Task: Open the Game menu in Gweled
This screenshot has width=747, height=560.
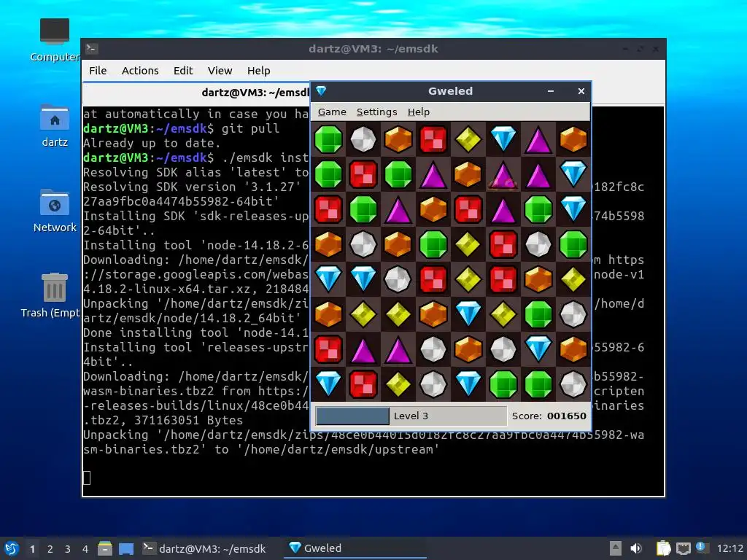Action: point(332,112)
